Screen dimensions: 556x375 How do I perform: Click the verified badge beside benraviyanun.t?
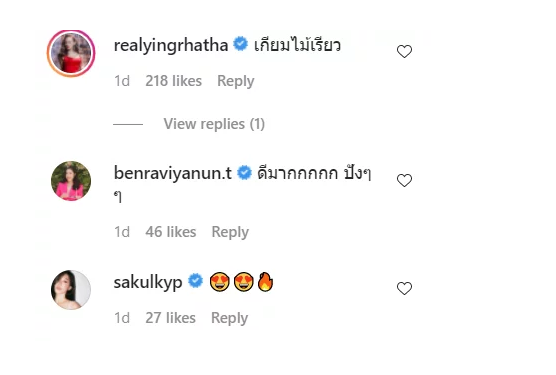[244, 173]
